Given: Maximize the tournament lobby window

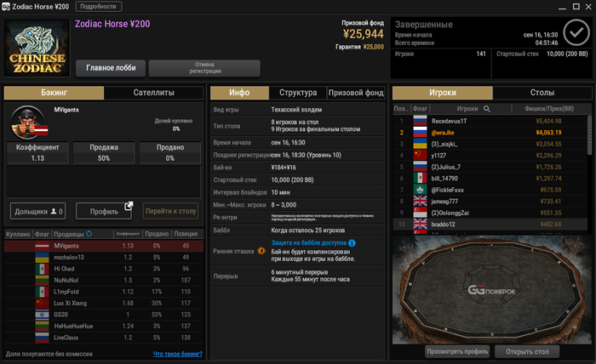Looking at the screenshot, I should coord(576,7).
